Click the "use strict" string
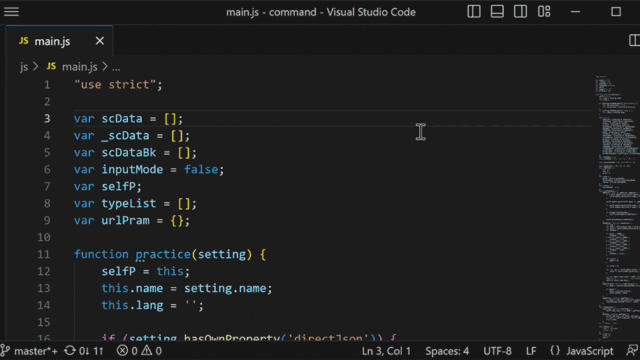 click(115, 84)
